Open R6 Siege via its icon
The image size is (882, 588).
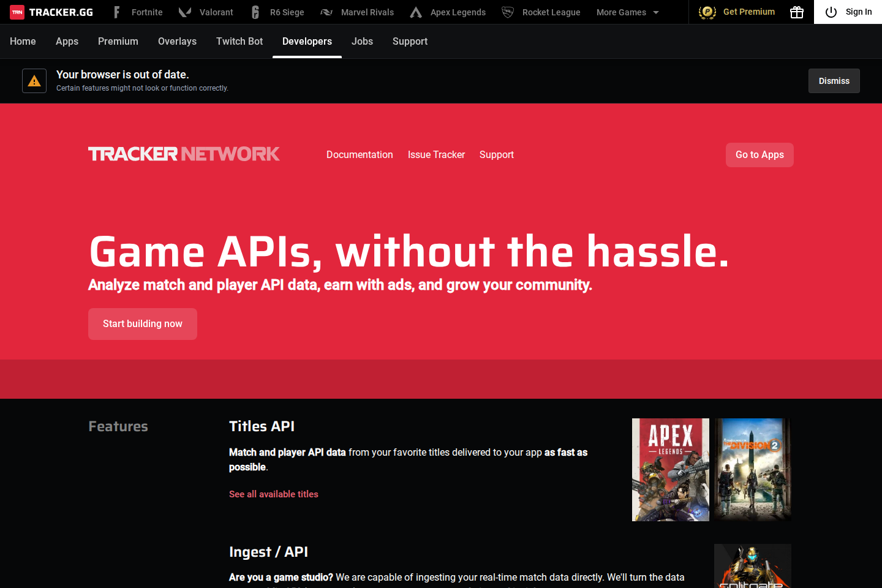pos(254,12)
